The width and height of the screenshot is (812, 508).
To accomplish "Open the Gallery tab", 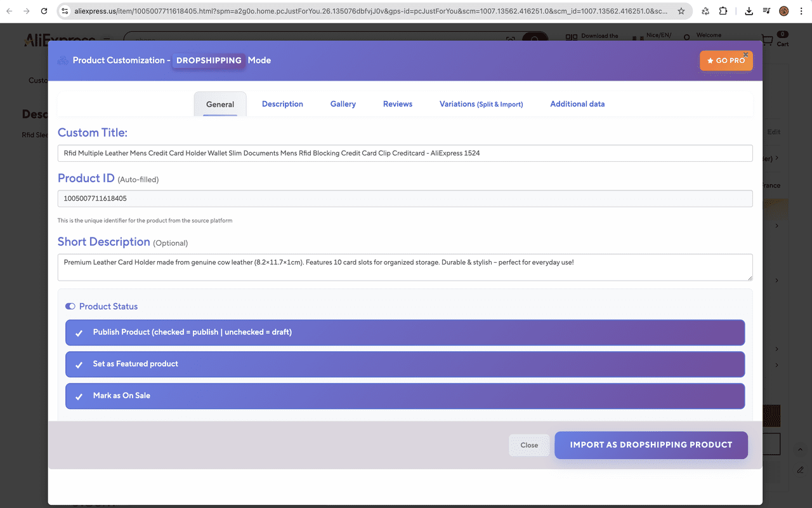I will [343, 104].
